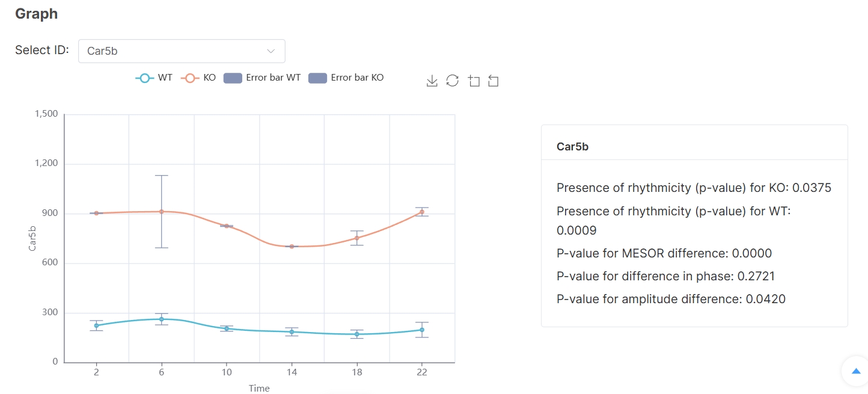
Task: Click the zoom reset back icon
Action: click(x=494, y=81)
